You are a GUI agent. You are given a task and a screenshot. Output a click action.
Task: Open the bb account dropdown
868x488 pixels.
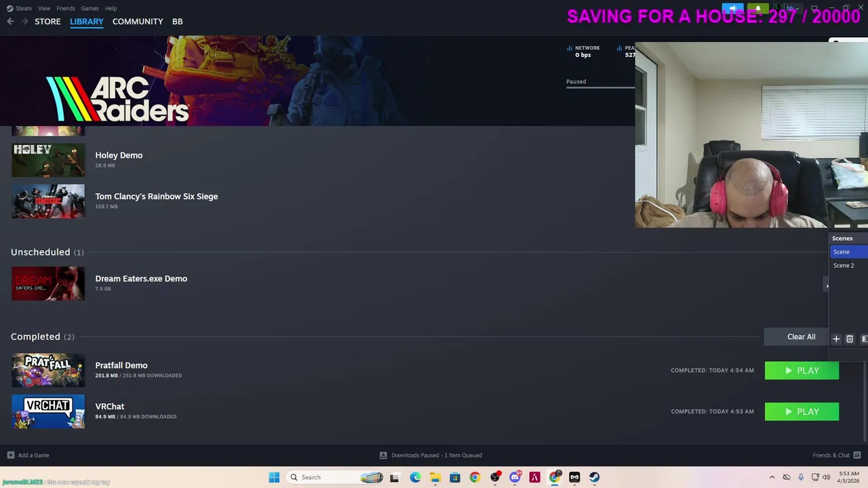[790, 8]
